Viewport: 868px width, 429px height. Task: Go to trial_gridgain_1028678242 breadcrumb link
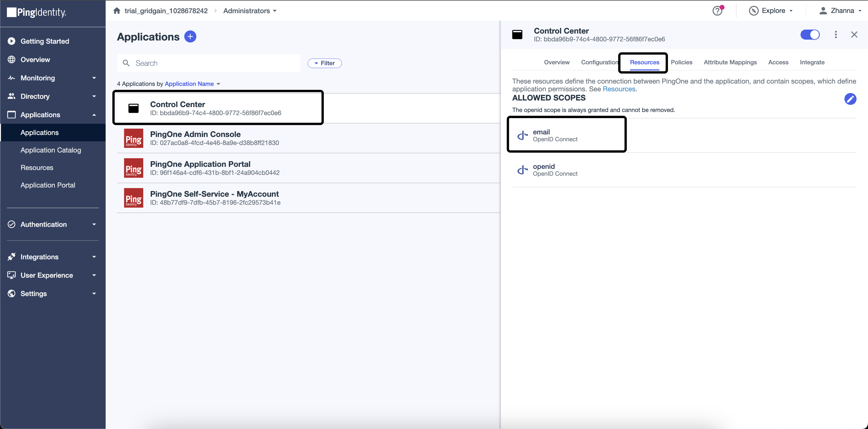click(166, 11)
